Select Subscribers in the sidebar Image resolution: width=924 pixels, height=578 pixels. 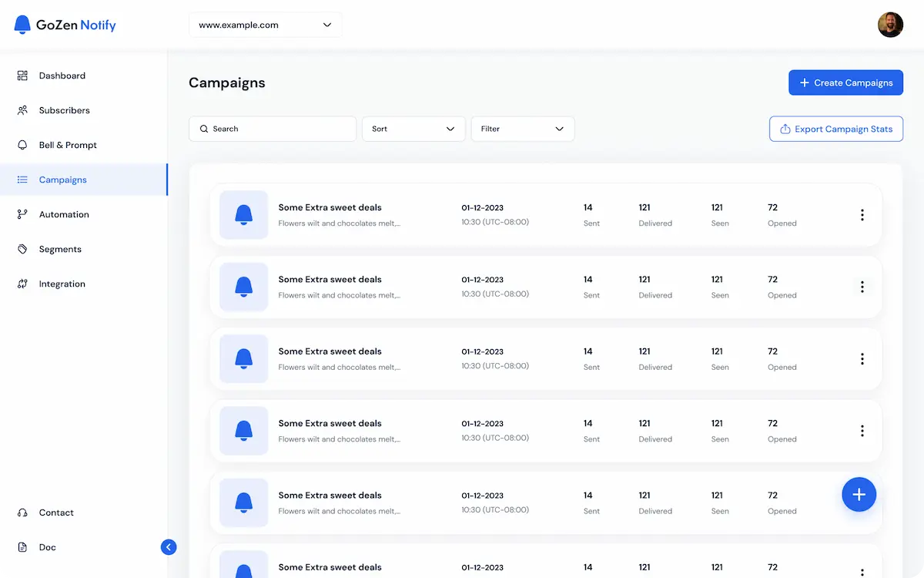(65, 110)
